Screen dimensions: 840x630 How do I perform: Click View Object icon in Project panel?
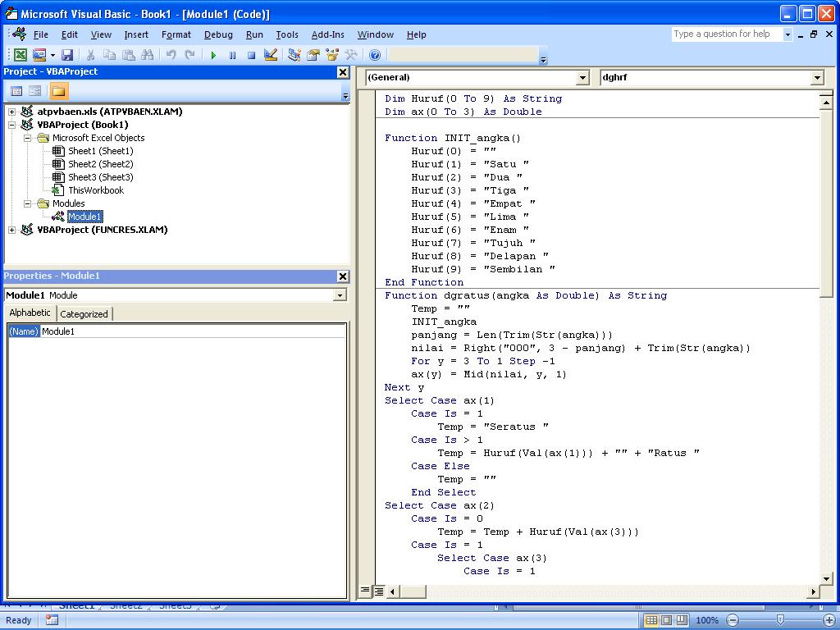pyautogui.click(x=35, y=91)
